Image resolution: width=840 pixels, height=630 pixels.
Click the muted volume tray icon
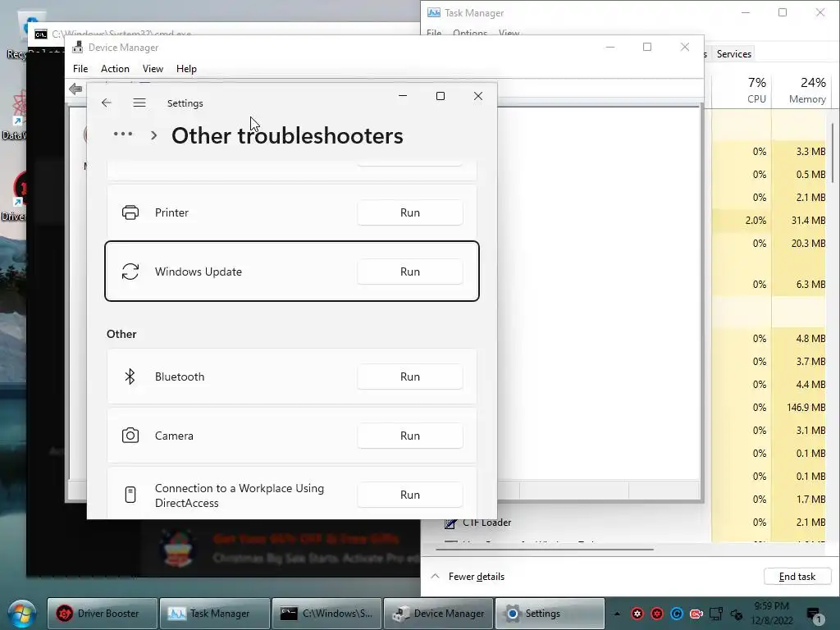click(736, 614)
